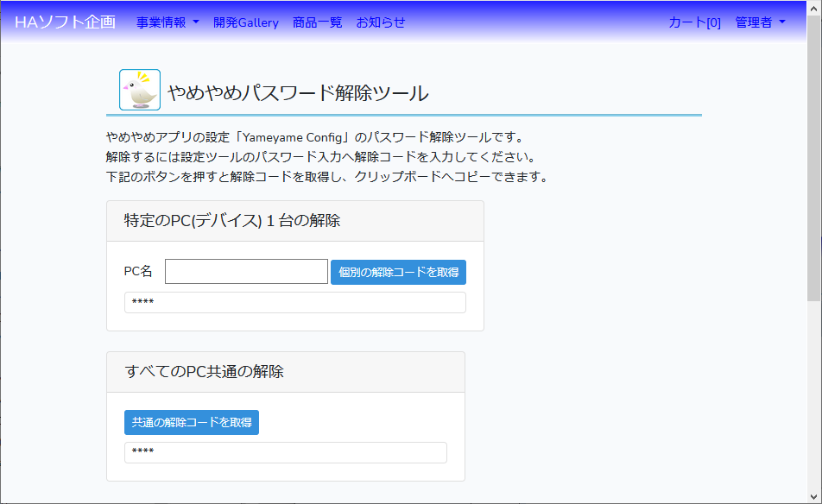
Task: Expand the 事業情報 dropdown menu
Action: click(168, 22)
